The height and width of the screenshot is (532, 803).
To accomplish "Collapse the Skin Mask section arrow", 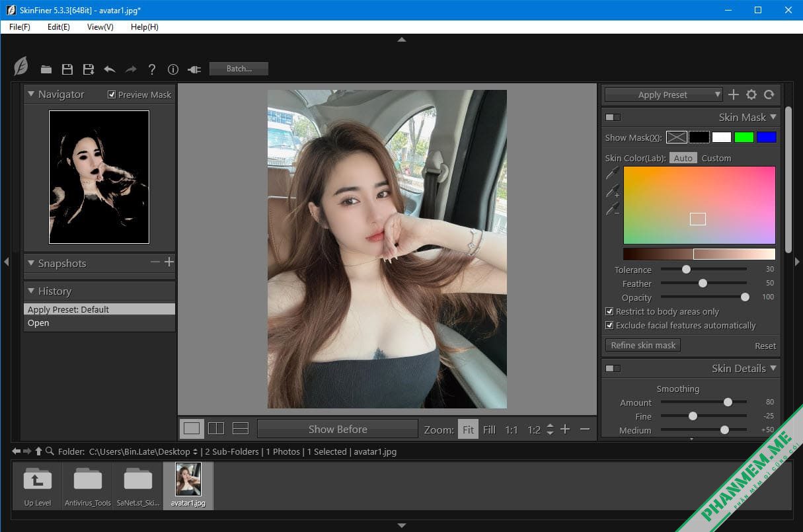I will (x=773, y=117).
